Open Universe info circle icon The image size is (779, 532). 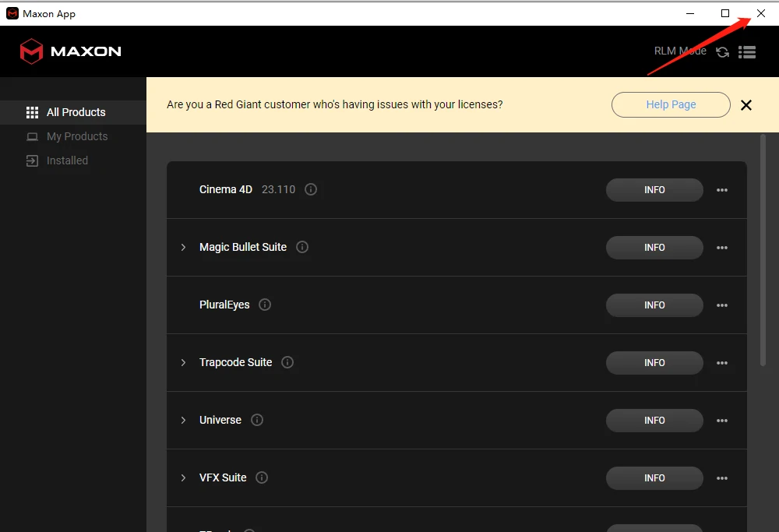(x=257, y=420)
